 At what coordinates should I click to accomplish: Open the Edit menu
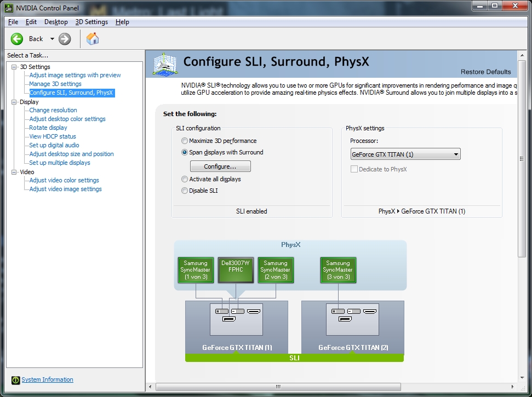(31, 22)
